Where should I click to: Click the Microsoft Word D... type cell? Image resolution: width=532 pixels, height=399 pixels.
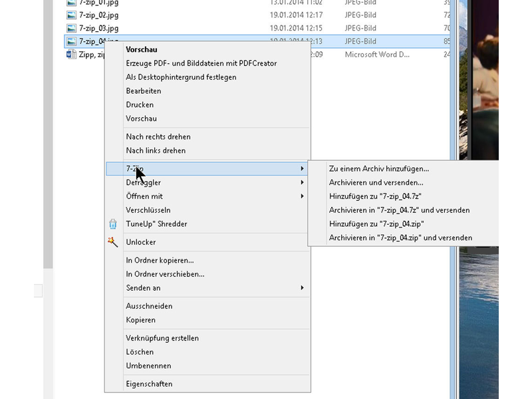coord(377,55)
